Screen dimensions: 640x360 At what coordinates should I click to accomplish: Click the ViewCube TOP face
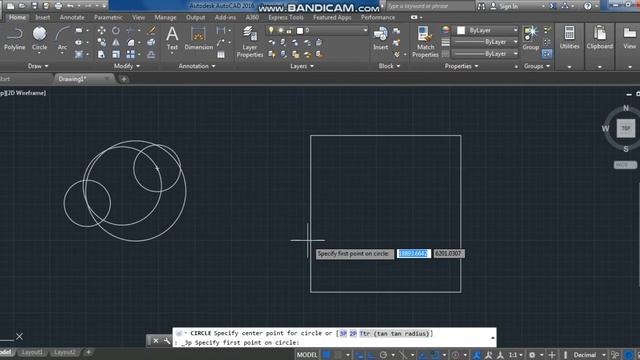[x=625, y=128]
